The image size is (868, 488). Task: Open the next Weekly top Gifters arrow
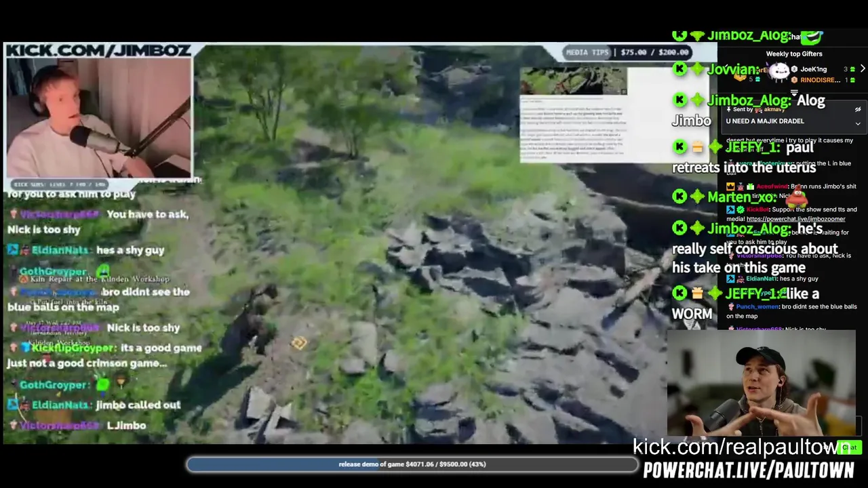coord(862,68)
